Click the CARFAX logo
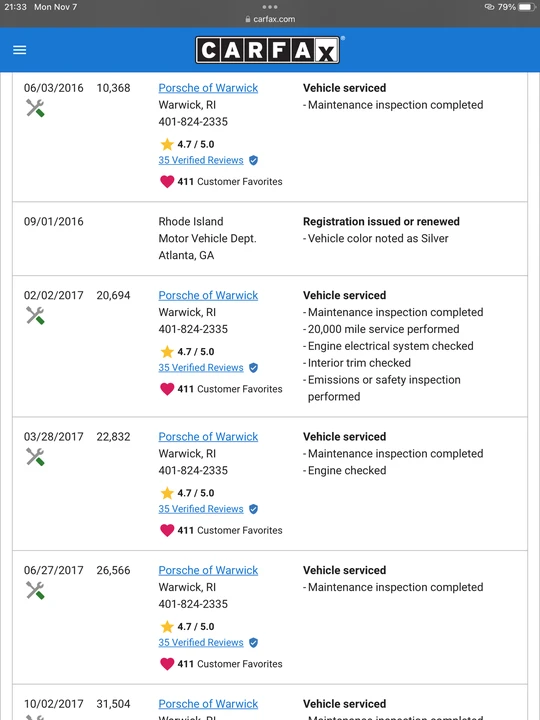540x720 pixels. coord(268,50)
